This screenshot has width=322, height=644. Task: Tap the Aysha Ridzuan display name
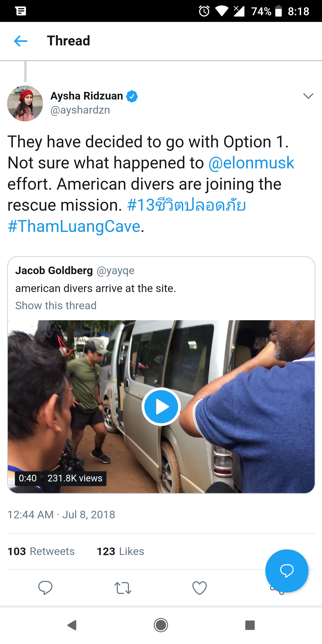[87, 96]
